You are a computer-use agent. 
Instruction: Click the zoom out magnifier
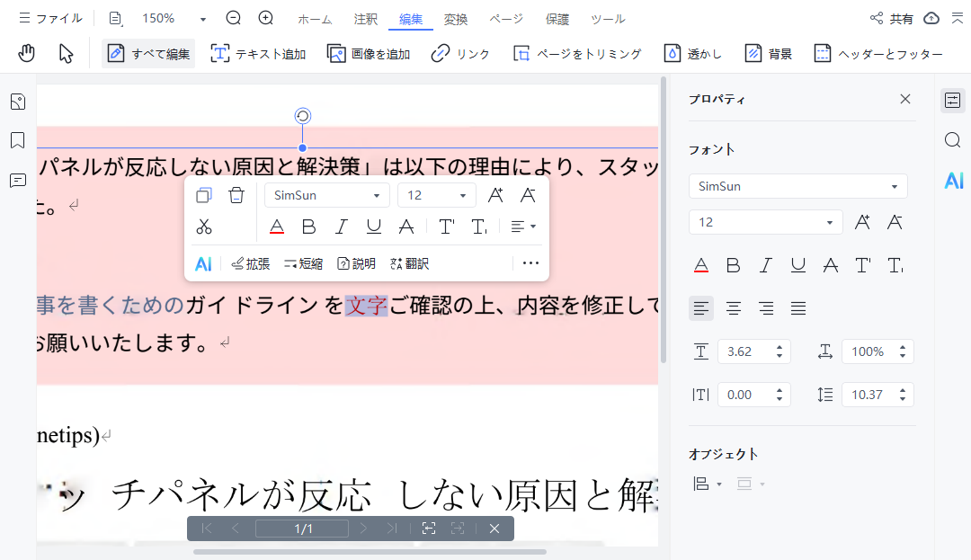pyautogui.click(x=234, y=18)
